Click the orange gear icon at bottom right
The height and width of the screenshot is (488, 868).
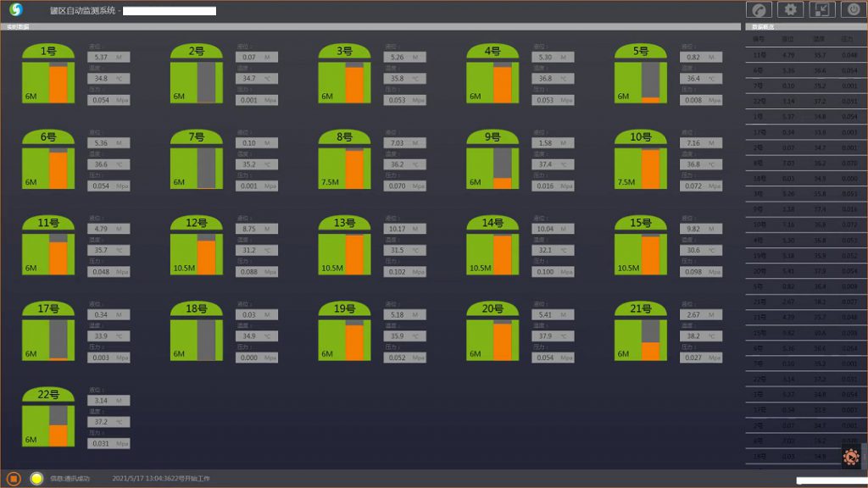pos(851,457)
